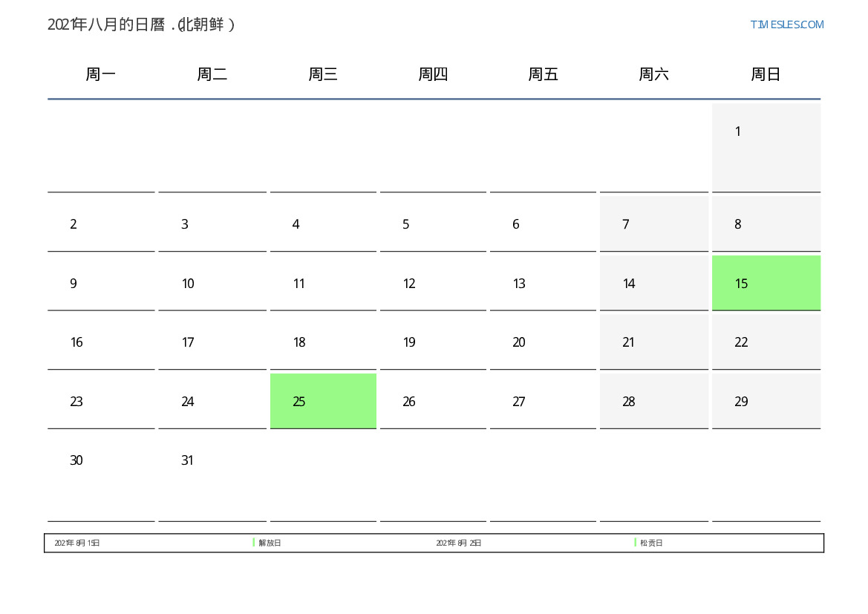The width and height of the screenshot is (868, 614).
Task: Click the 周二 column header
Action: (x=212, y=74)
